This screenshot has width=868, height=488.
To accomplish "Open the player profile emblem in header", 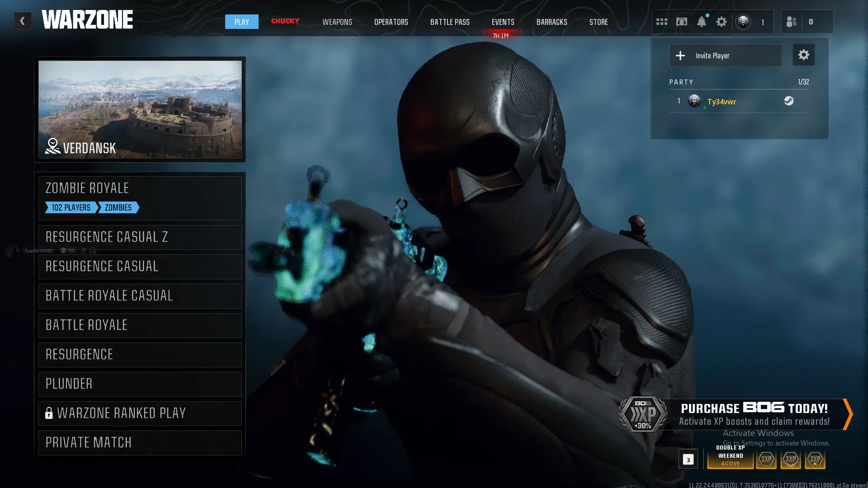I will (743, 22).
